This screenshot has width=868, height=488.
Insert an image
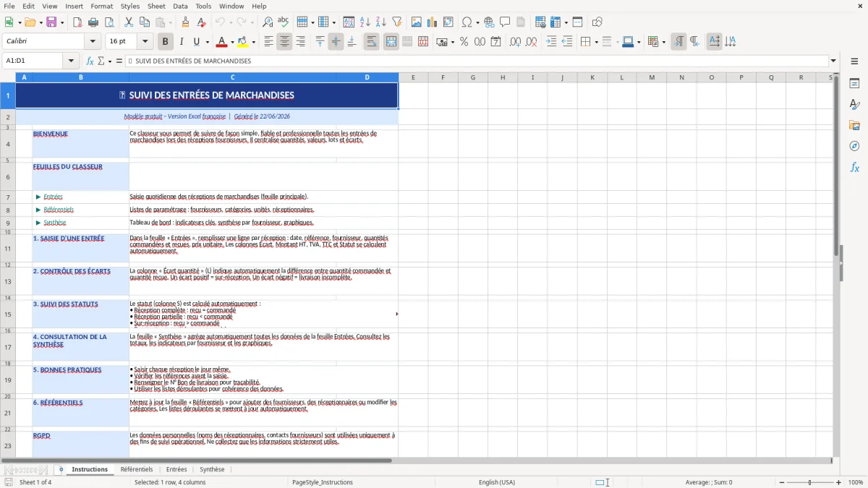point(416,22)
